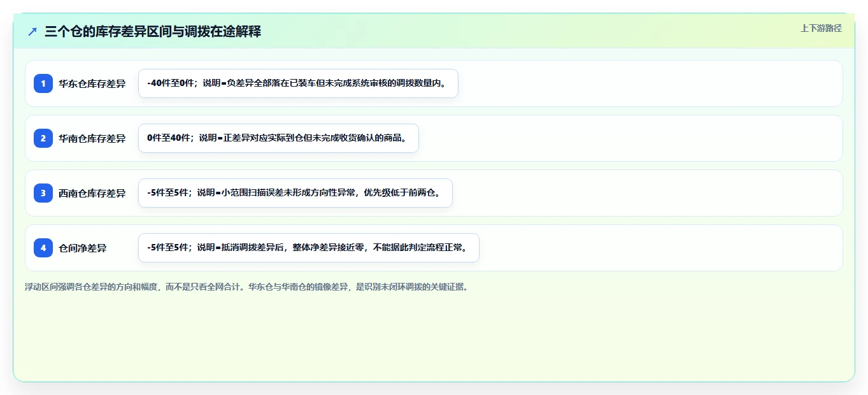This screenshot has width=868, height=395.
Task: Click the 仓间净差异 label
Action: point(83,248)
